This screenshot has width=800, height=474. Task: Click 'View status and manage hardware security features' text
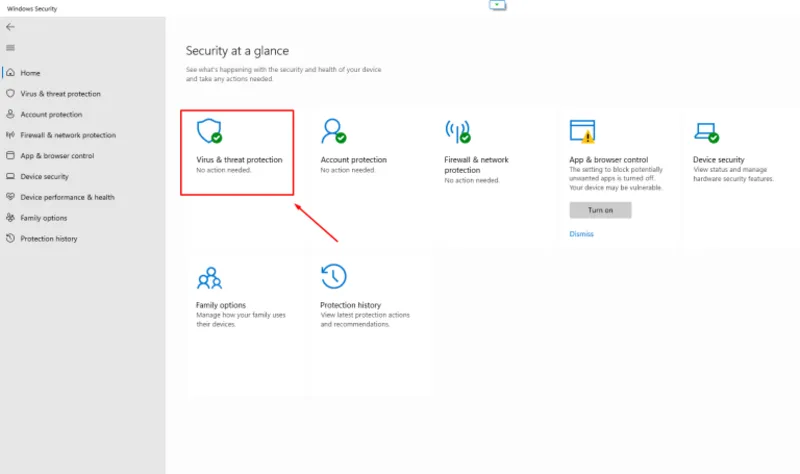[x=733, y=174]
